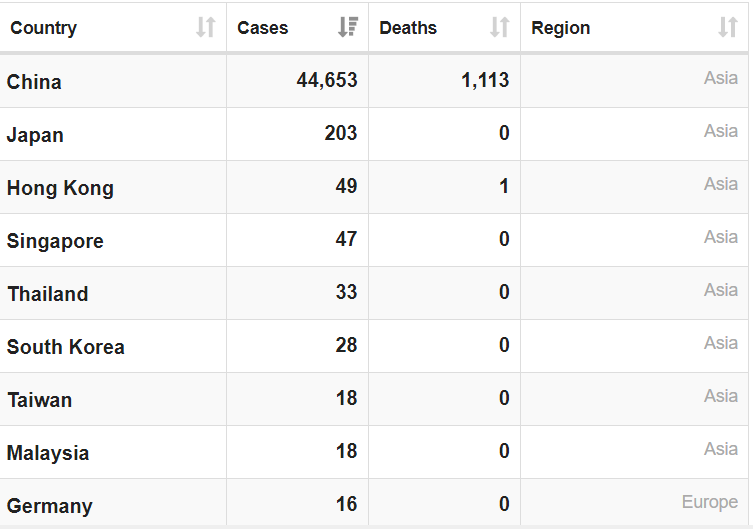Screen dimensions: 753x529
Task: Select Singapore row name
Action: pyautogui.click(x=55, y=241)
